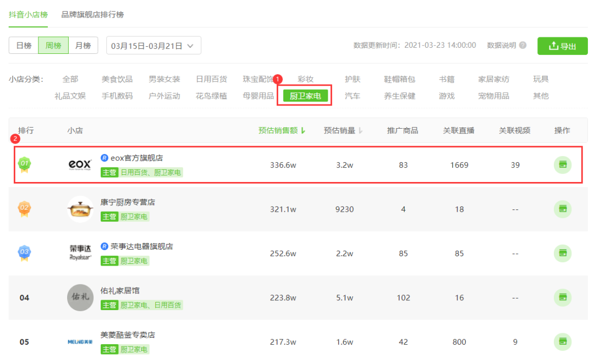This screenshot has height=364, width=594.
Task: Filter shops by 手机数码 category
Action: 117,96
